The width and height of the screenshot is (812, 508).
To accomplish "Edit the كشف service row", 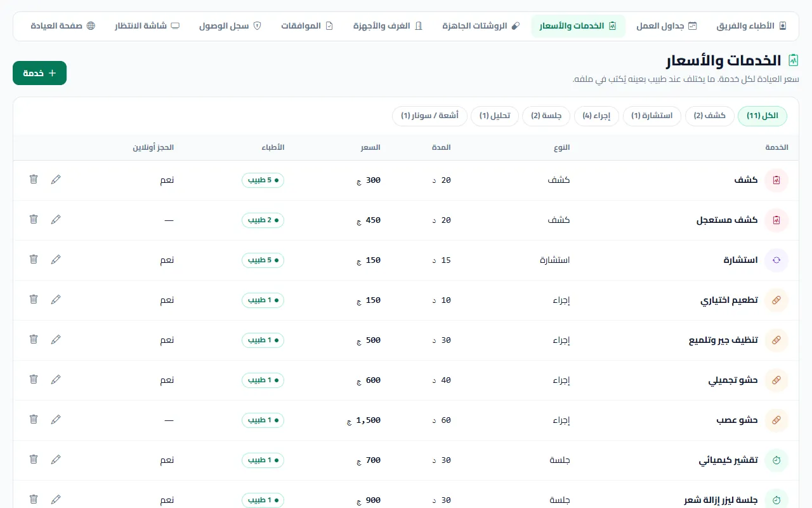I will [x=56, y=180].
